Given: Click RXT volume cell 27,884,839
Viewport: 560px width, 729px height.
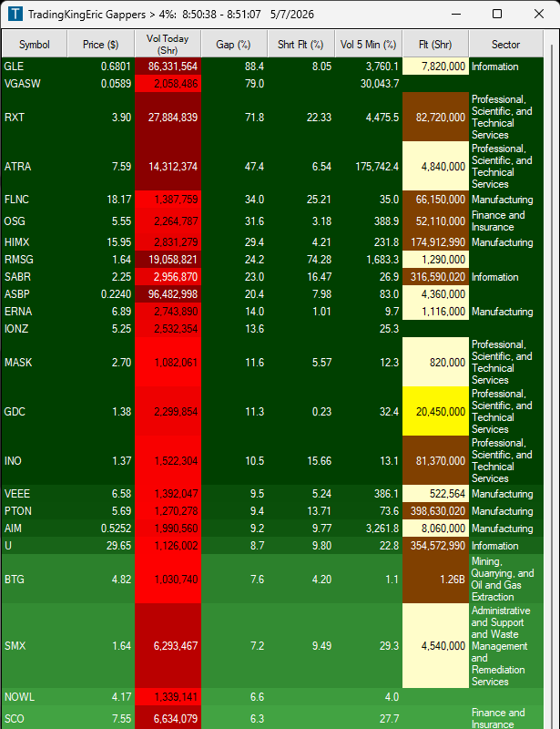Looking at the screenshot, I should coord(168,117).
